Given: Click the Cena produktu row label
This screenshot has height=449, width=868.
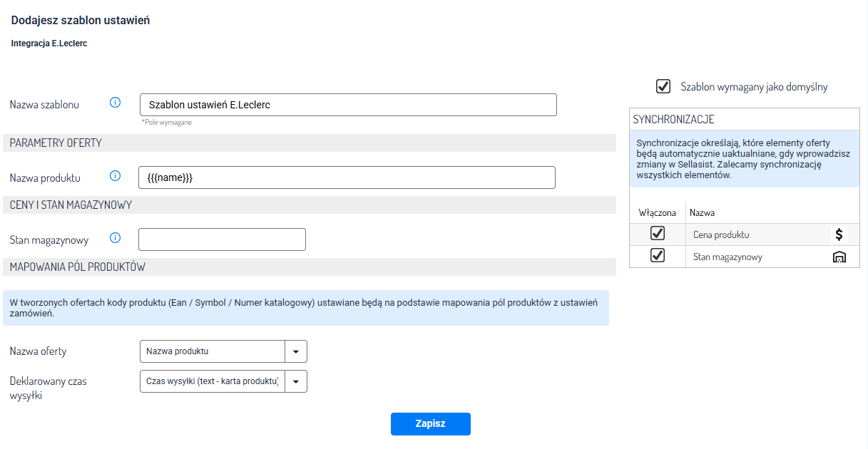Looking at the screenshot, I should (721, 234).
